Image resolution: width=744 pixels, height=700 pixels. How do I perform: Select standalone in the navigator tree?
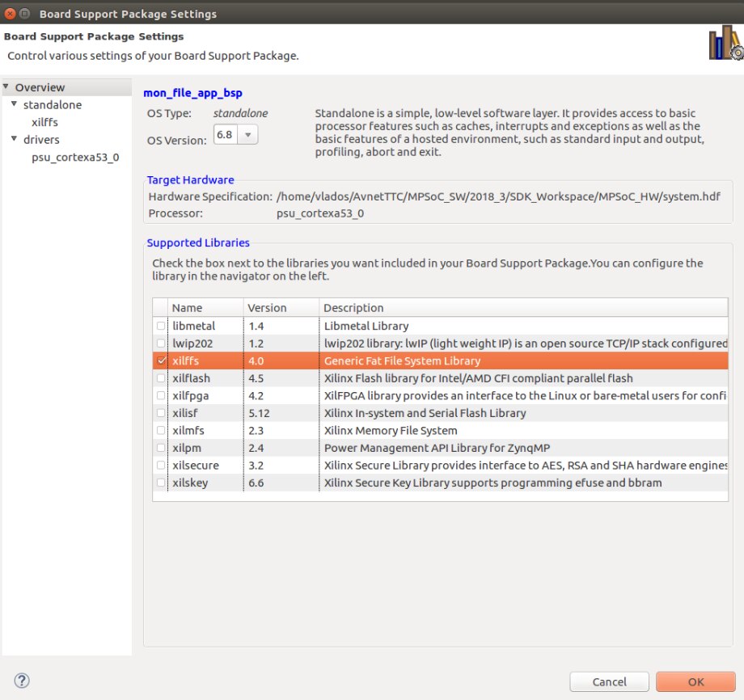pyautogui.click(x=53, y=105)
